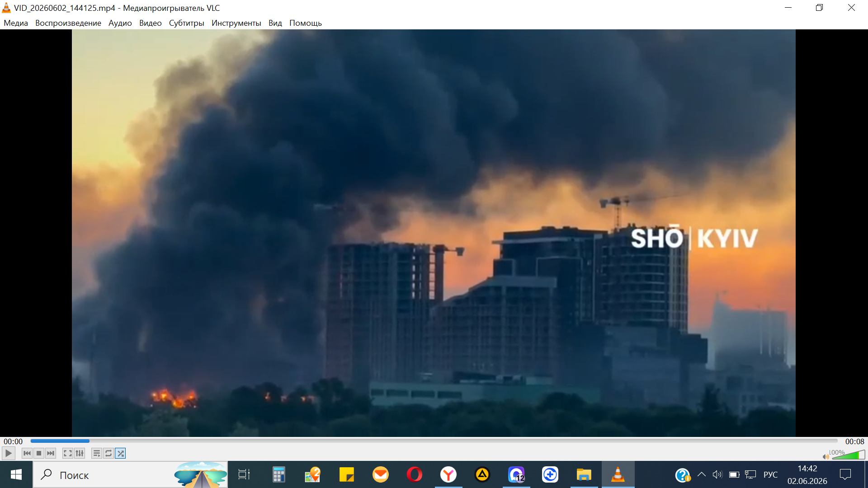The width and height of the screenshot is (868, 488).
Task: Open the Медиа menu
Action: click(x=16, y=23)
